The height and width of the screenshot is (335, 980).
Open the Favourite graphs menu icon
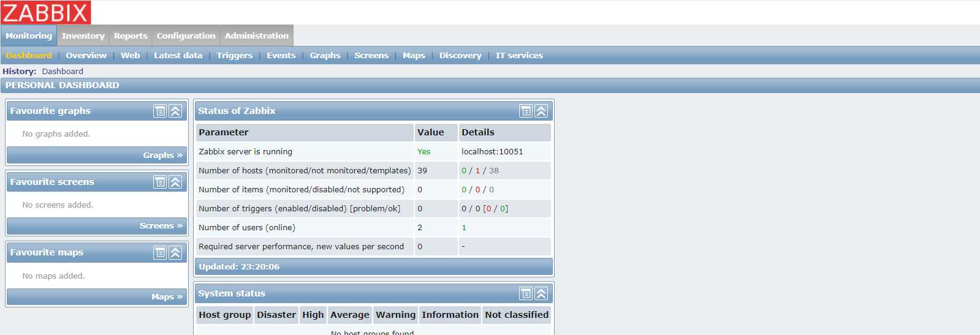point(160,111)
